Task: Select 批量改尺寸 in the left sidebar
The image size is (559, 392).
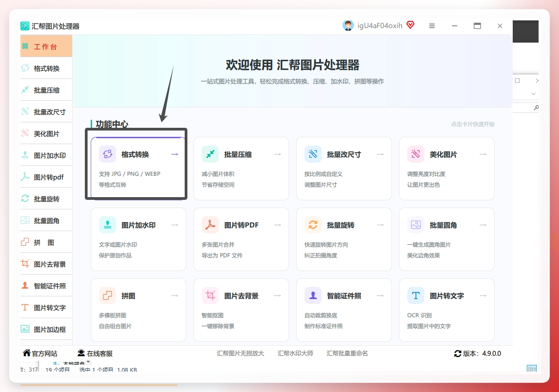Action: [46, 112]
